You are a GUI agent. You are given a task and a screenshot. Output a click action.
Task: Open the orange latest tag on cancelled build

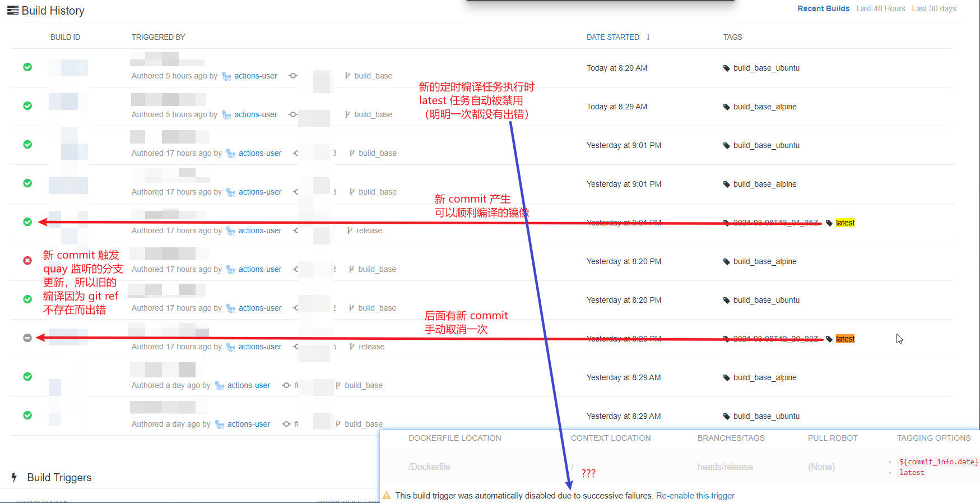(x=845, y=339)
